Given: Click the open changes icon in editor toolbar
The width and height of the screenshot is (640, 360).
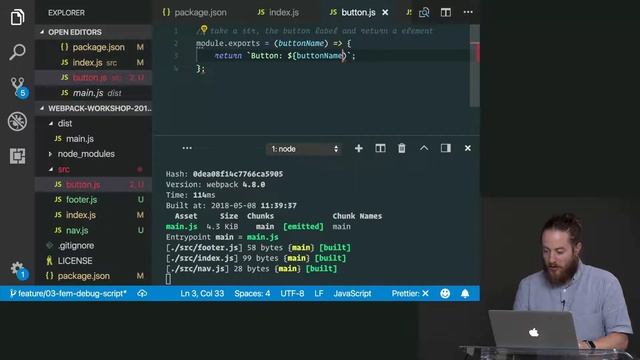Looking at the screenshot, I should coord(424,13).
